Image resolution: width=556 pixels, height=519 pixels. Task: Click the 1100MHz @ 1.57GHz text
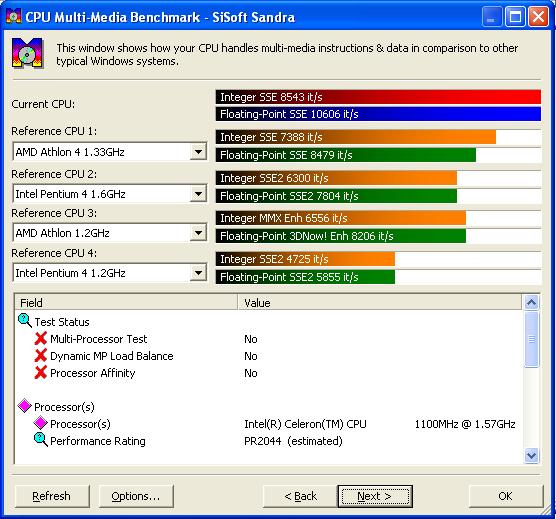(x=465, y=424)
